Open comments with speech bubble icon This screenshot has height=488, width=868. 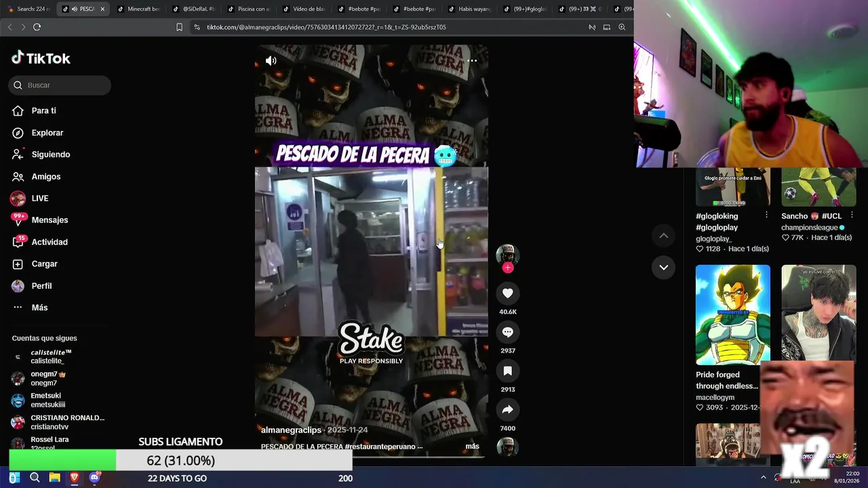tap(507, 331)
